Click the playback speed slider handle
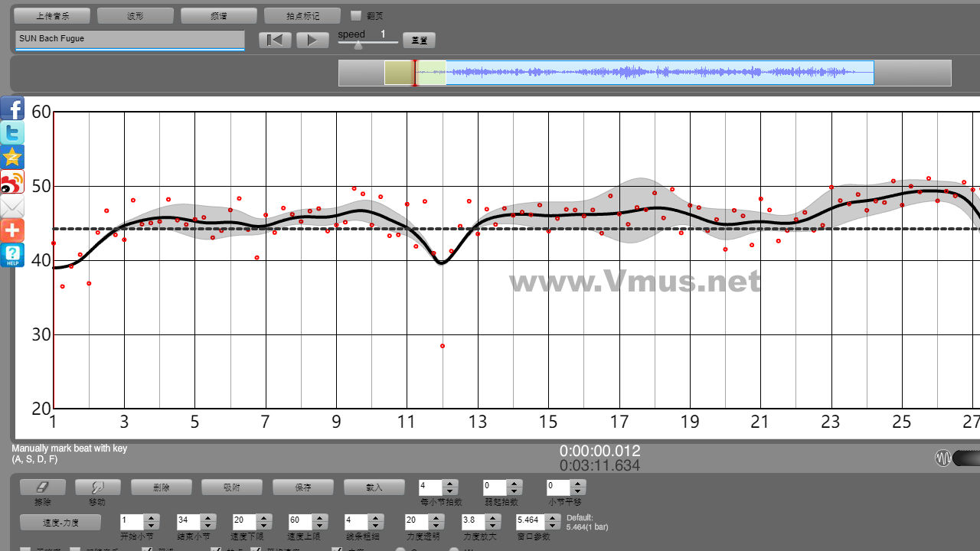Viewport: 980px width, 551px height. click(358, 45)
